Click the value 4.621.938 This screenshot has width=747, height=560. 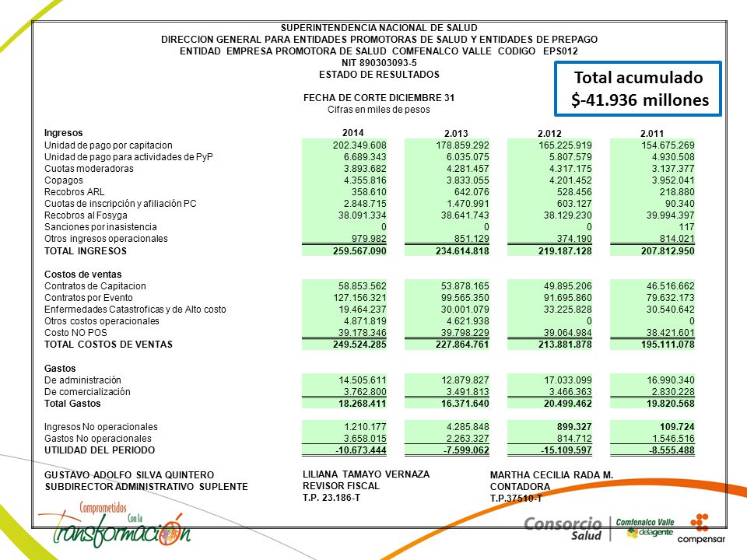click(x=468, y=321)
